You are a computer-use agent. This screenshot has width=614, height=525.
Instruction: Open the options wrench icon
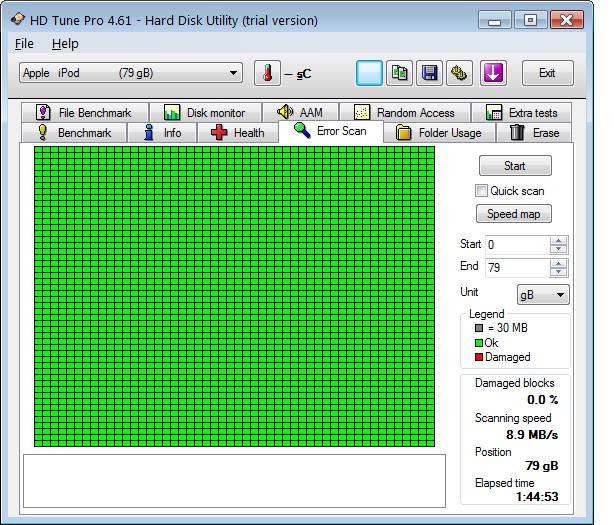(460, 73)
